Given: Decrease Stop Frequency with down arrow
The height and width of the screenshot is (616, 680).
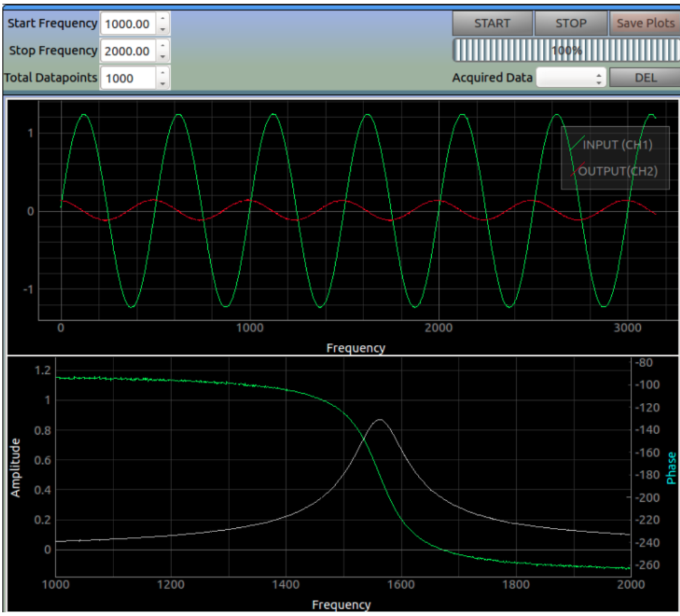Looking at the screenshot, I should click(x=162, y=56).
